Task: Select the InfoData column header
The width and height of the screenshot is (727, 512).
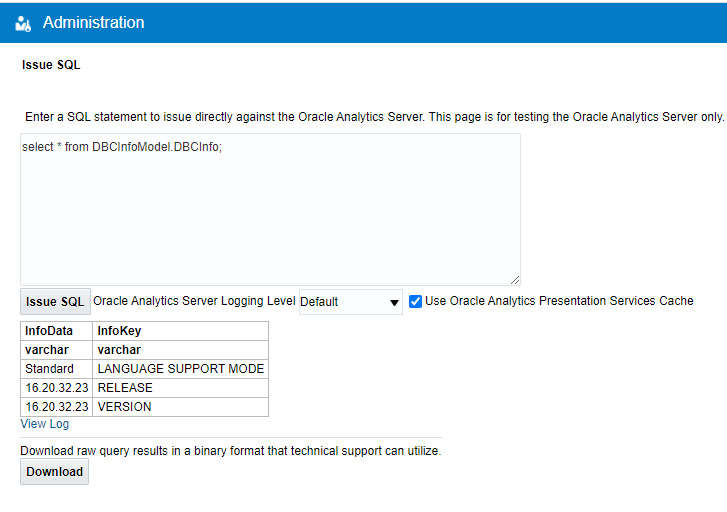Action: click(49, 331)
